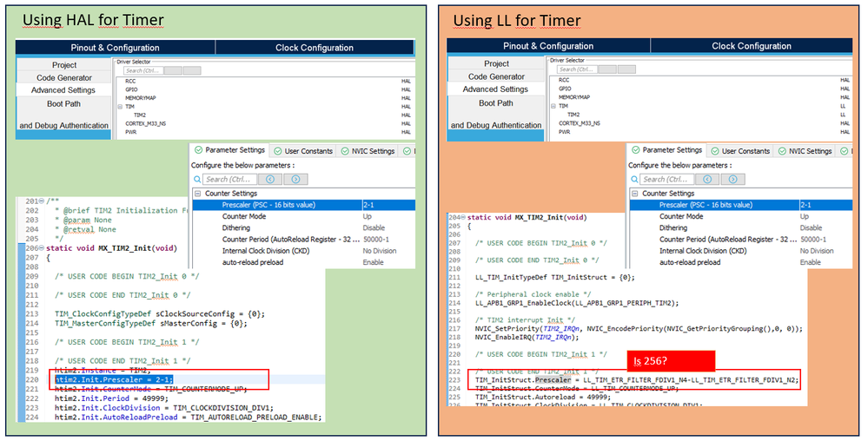Click User Constants green check icon in HAL panel
Viewport: 868px width, 441px height.
click(278, 151)
